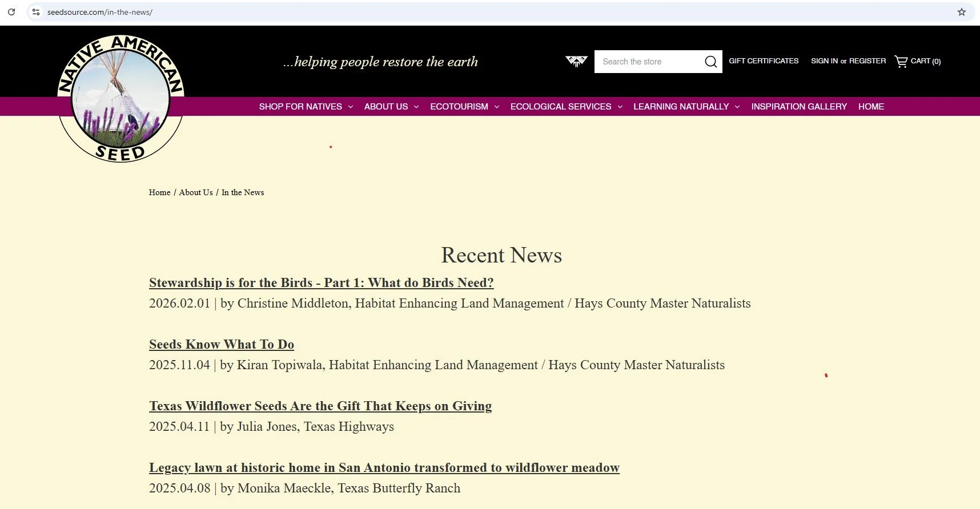This screenshot has height=509, width=980.
Task: Click the helping people restore the earth tagline
Action: coord(380,62)
